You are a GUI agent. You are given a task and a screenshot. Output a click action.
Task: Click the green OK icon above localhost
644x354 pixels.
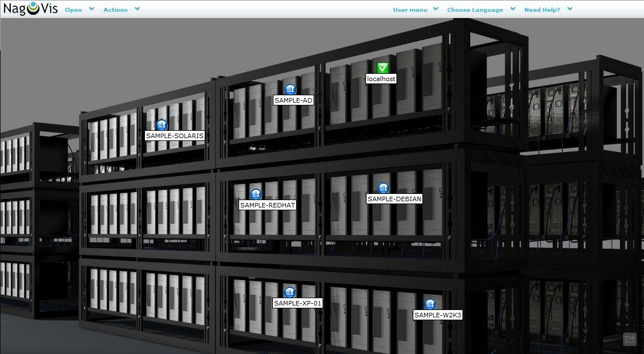pyautogui.click(x=382, y=67)
